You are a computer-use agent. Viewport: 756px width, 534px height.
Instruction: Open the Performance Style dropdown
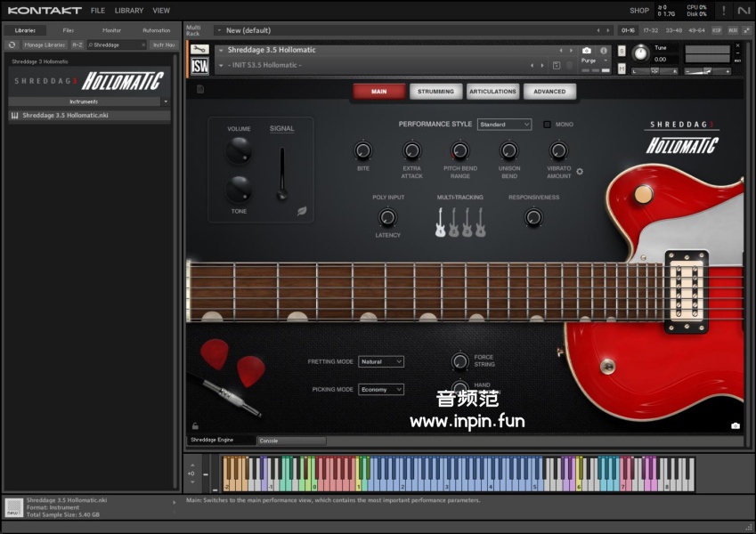point(504,125)
